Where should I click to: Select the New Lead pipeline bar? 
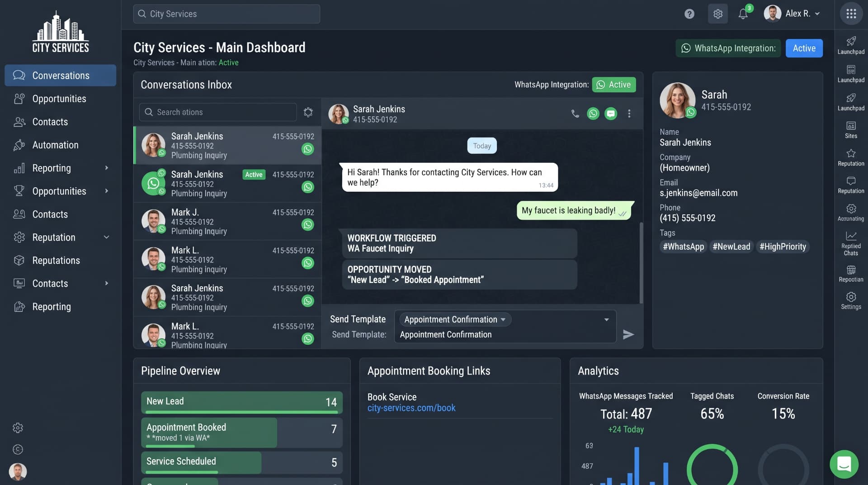pos(242,402)
